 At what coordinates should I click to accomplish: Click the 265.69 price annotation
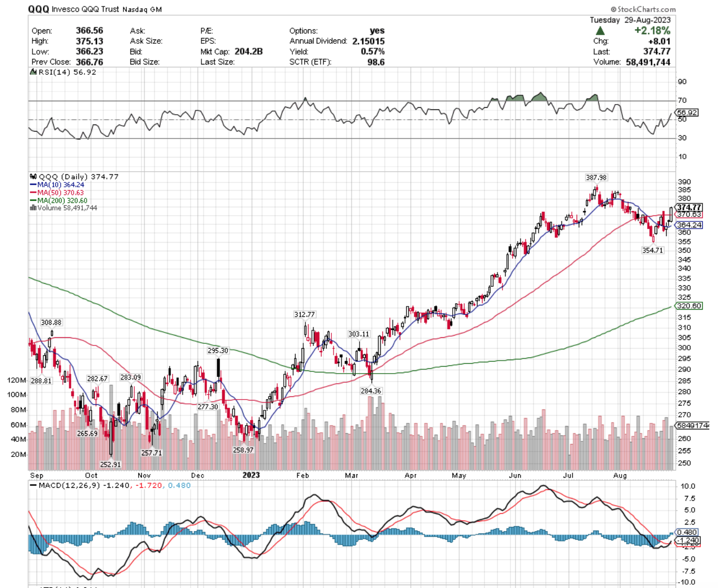click(x=87, y=433)
